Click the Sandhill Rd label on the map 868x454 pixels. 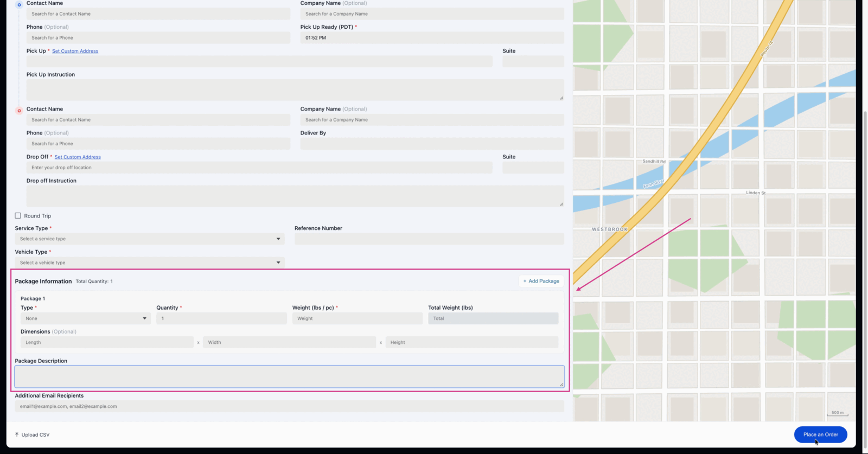click(x=654, y=162)
